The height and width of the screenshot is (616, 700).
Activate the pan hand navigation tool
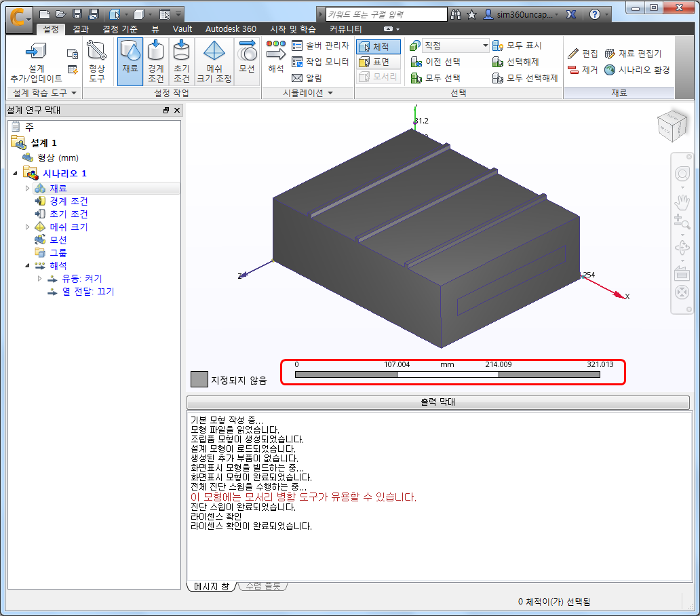point(682,202)
